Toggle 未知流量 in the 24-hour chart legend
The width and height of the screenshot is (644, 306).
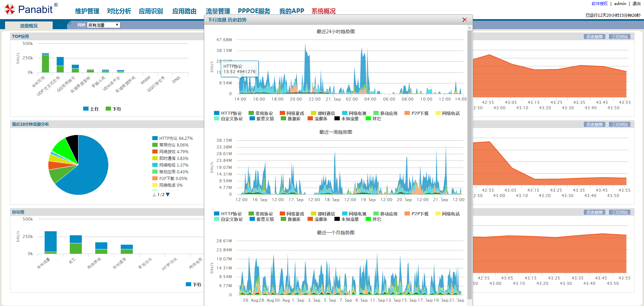point(346,119)
